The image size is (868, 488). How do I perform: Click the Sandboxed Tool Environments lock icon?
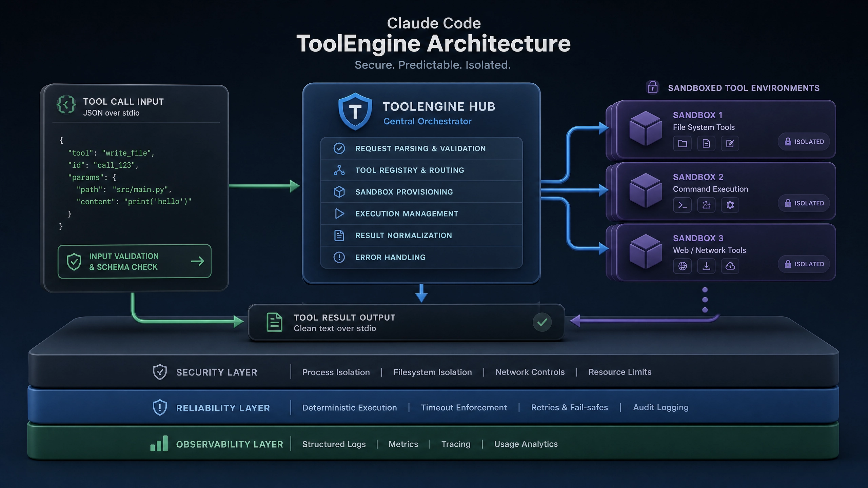click(652, 87)
